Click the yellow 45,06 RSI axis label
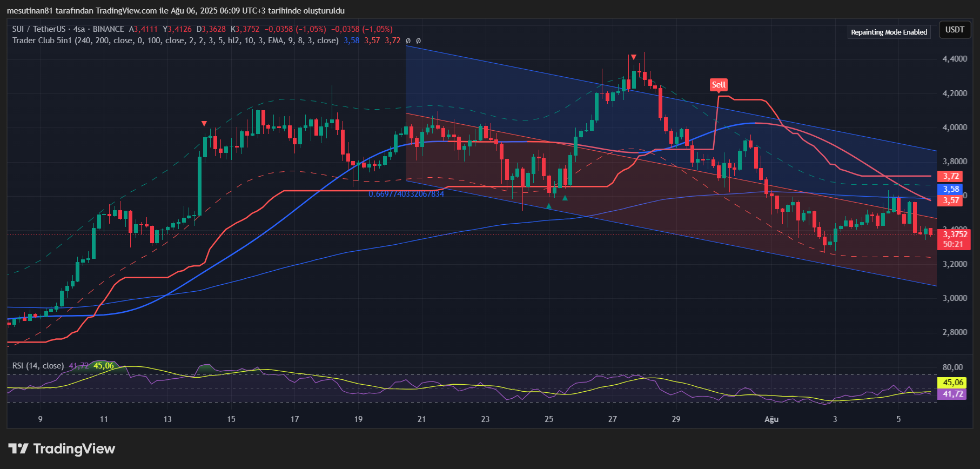 (953, 383)
